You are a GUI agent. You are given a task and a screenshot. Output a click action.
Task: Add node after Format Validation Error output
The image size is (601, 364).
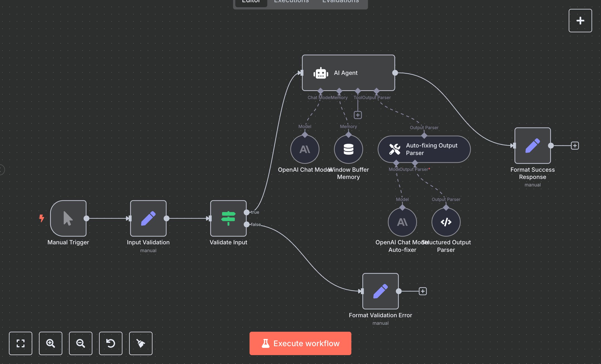pos(423,291)
